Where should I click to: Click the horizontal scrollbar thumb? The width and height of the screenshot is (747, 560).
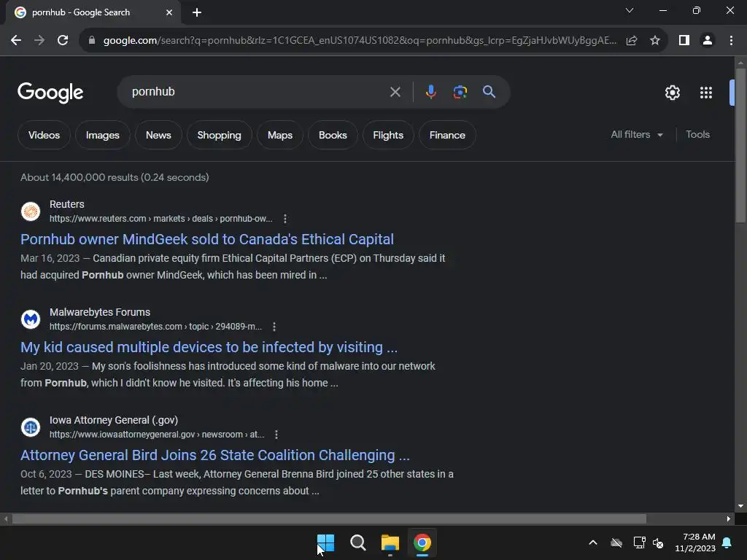329,518
